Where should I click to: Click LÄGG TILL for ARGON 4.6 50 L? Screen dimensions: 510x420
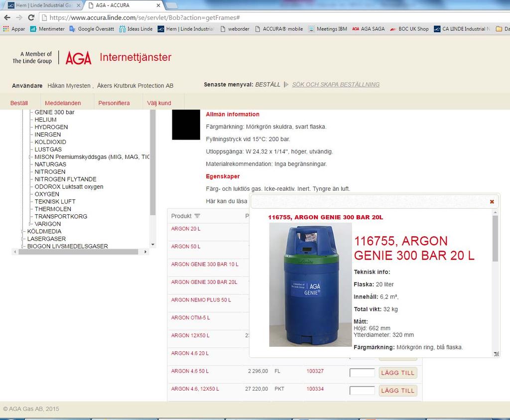(398, 373)
